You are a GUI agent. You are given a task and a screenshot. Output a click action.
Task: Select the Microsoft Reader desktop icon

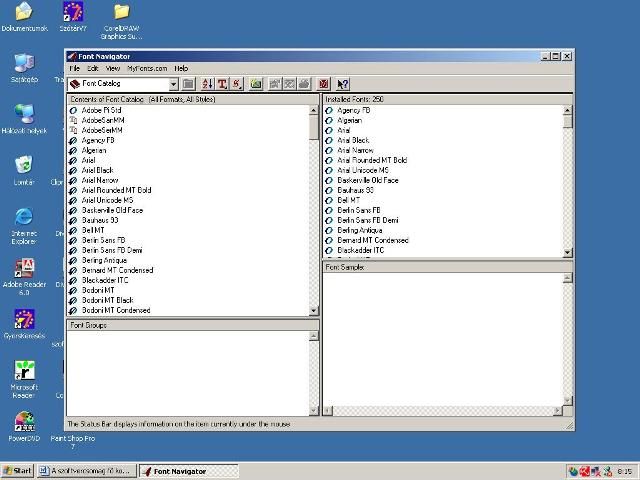coord(23,378)
